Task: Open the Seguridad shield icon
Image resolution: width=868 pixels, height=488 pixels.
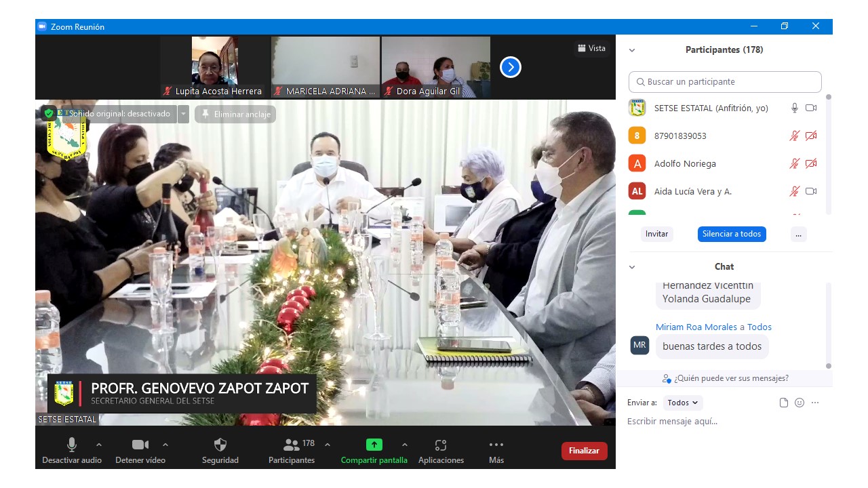Action: pos(220,445)
